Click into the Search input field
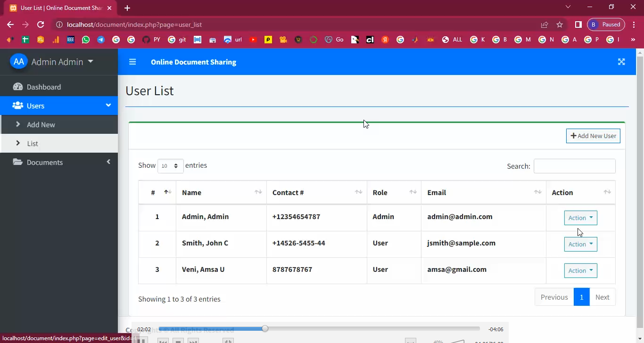 574,166
